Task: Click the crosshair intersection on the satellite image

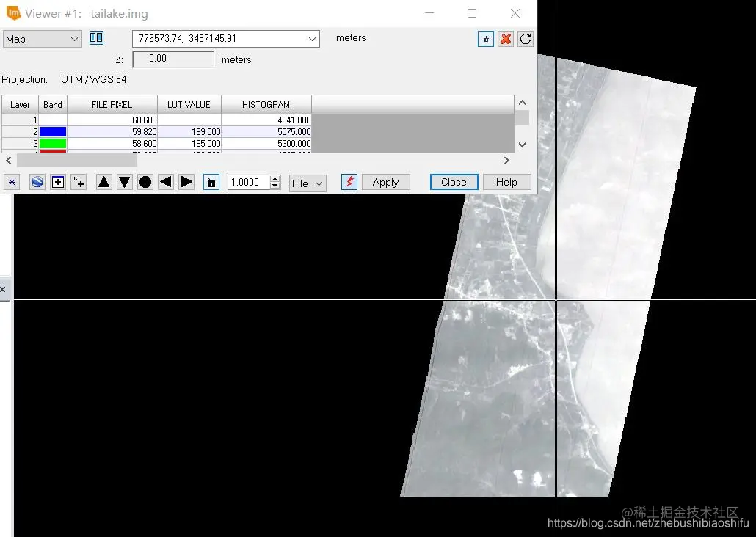Action: pos(556,299)
